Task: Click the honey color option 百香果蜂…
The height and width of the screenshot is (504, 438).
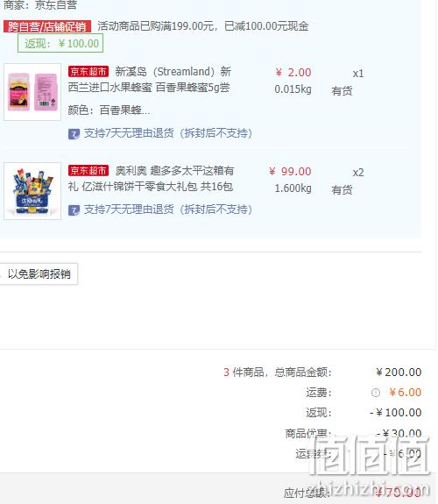Action: [x=109, y=110]
